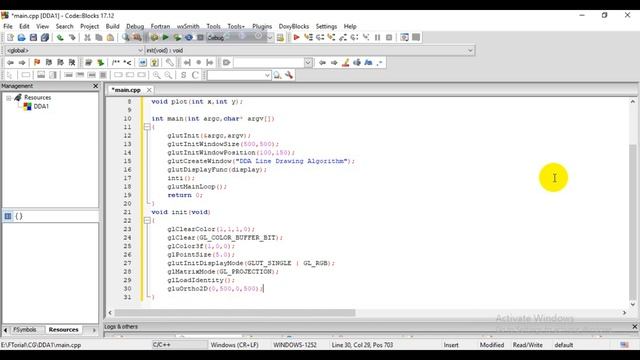Close the *main.cpp editor tab

pyautogui.click(x=149, y=90)
